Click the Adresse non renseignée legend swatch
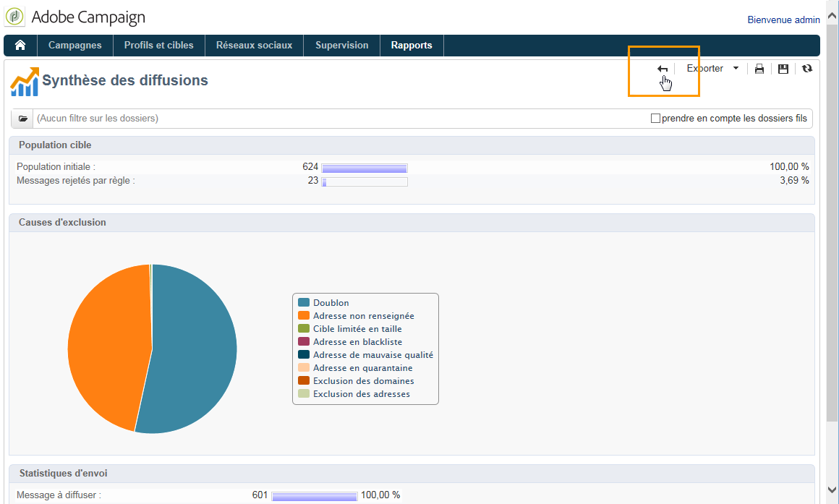 point(304,316)
